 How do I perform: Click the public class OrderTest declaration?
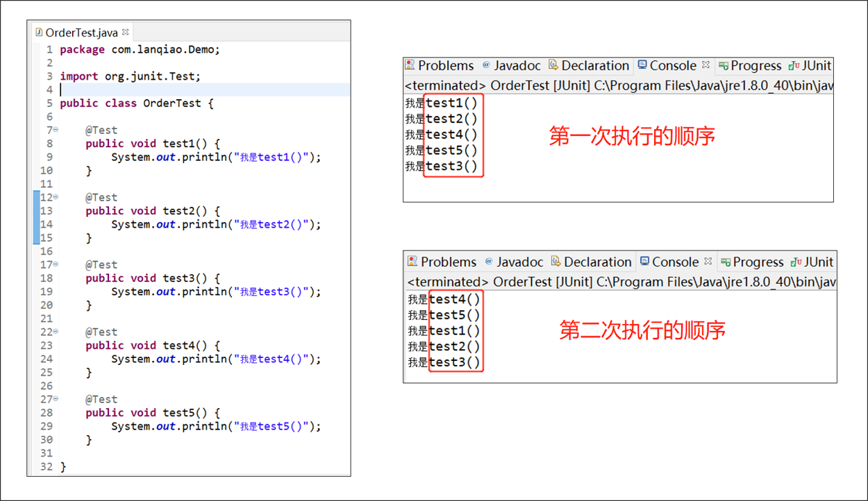tap(137, 103)
